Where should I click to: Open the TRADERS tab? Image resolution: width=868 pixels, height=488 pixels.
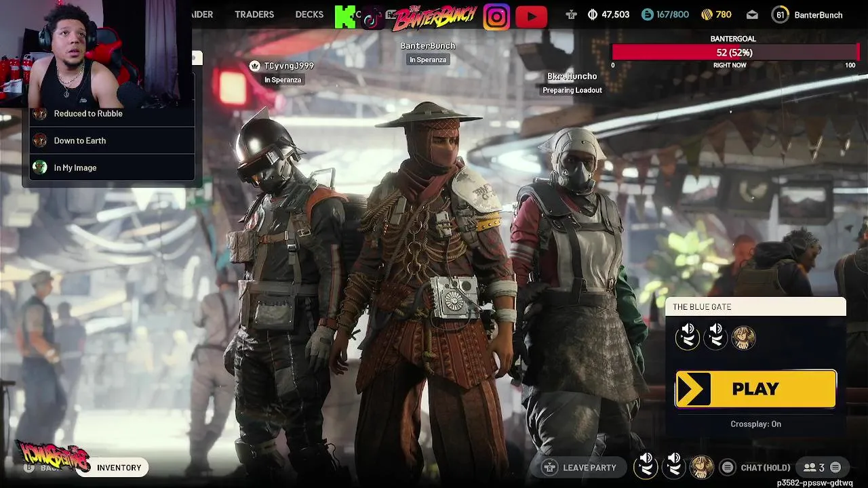pyautogui.click(x=254, y=14)
